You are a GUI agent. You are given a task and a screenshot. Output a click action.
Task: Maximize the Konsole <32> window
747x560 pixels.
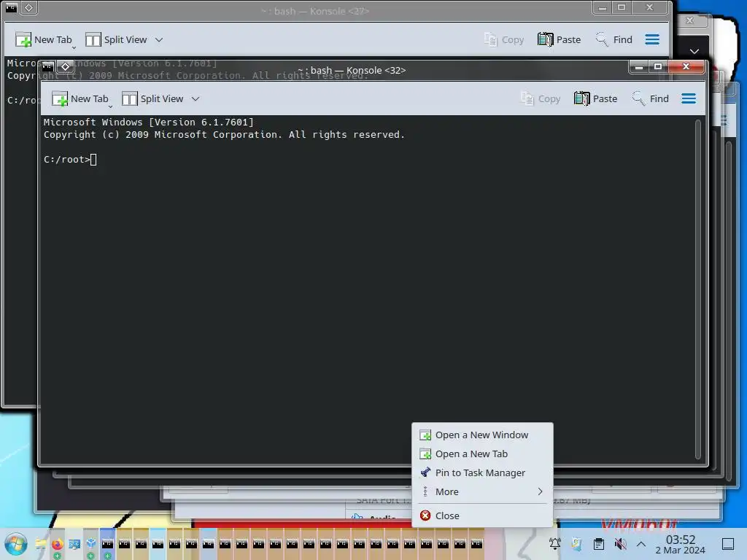658,66
